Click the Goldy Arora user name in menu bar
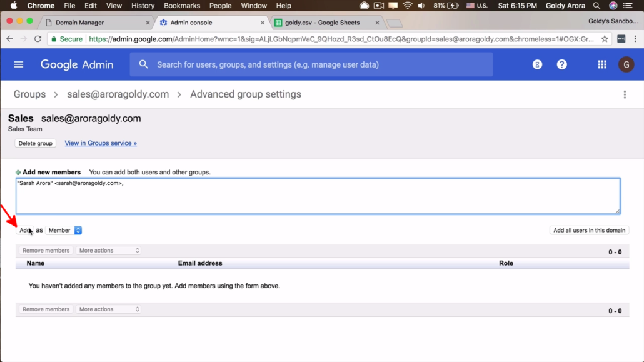This screenshot has width=644, height=362. (565, 6)
